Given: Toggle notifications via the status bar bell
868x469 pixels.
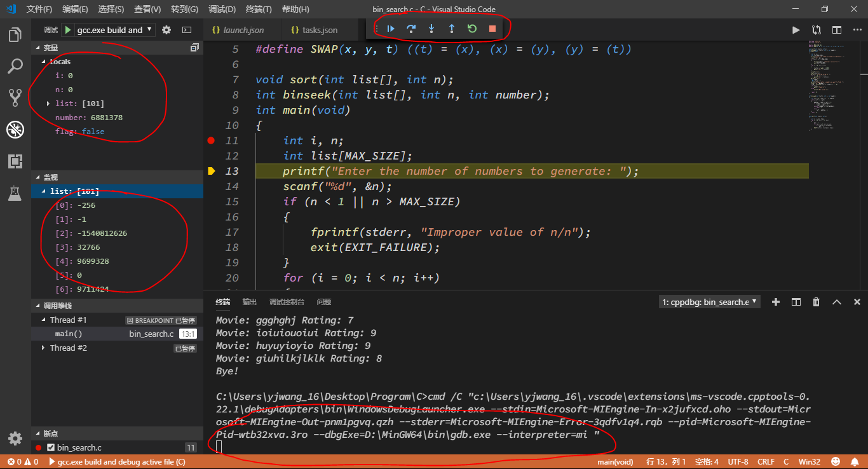Looking at the screenshot, I should (x=855, y=461).
